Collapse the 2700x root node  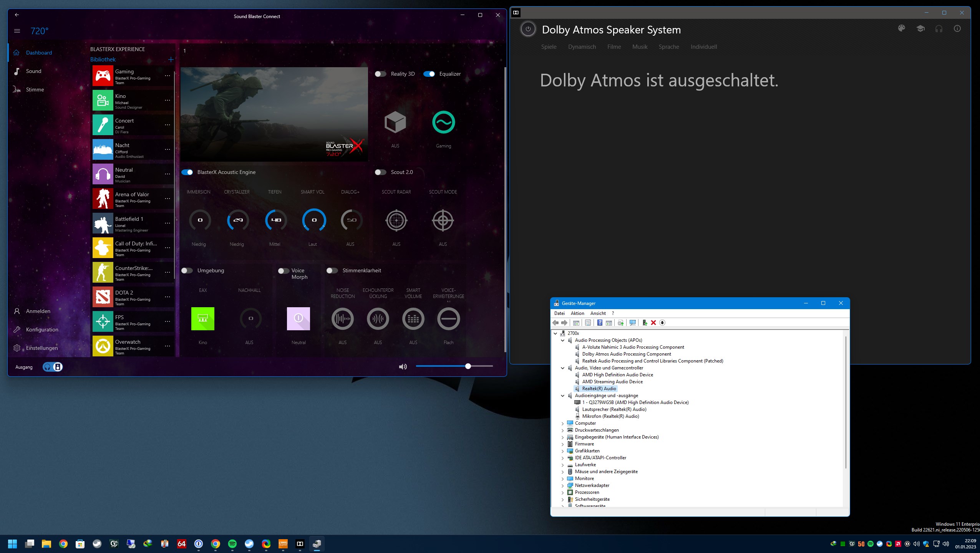pos(555,333)
